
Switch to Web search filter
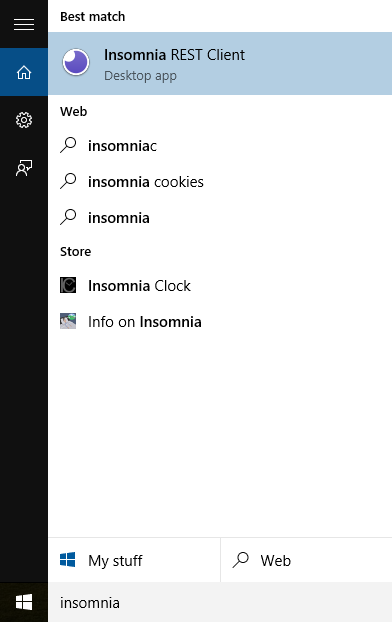(x=306, y=560)
